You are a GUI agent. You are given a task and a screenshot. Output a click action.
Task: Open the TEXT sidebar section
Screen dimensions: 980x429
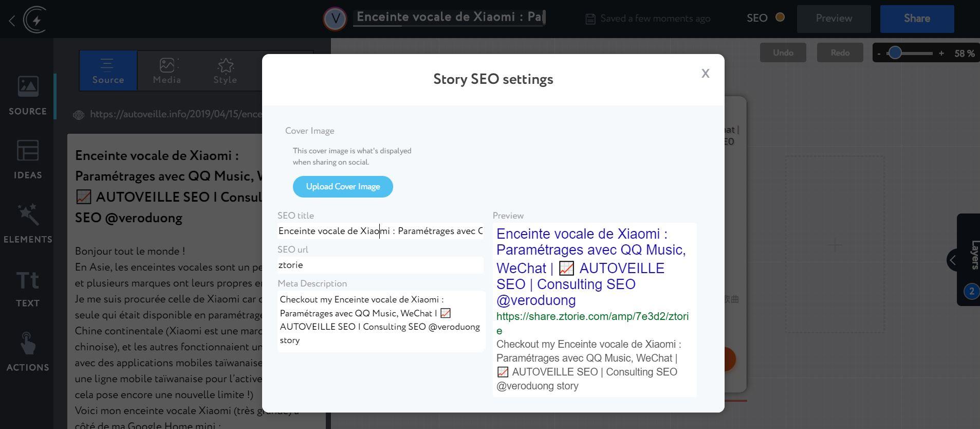point(28,289)
